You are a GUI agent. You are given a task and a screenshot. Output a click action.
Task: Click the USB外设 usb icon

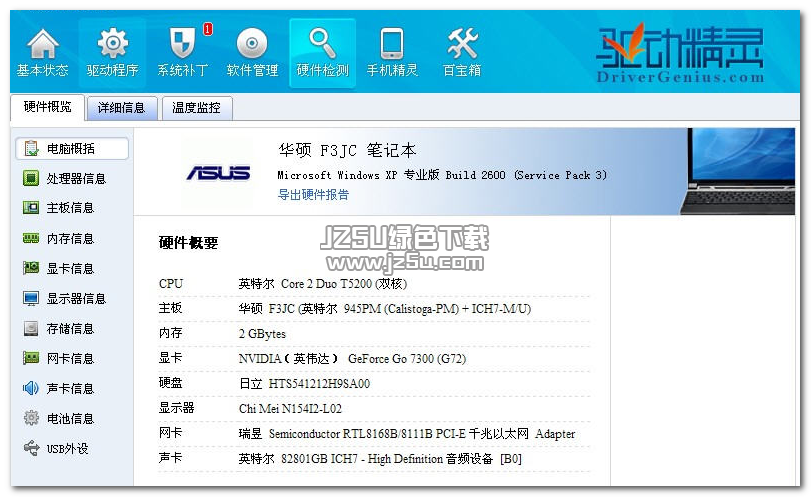31,448
